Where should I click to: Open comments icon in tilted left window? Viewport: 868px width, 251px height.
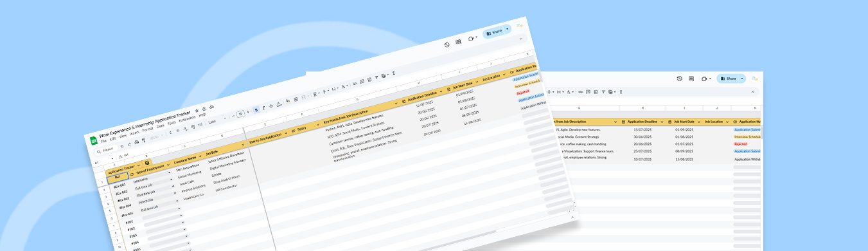tap(458, 42)
